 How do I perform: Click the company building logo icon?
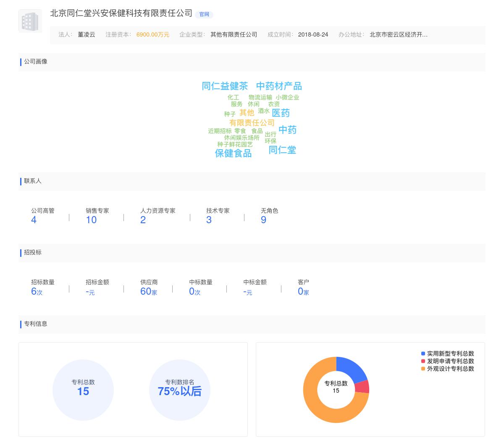tap(30, 21)
